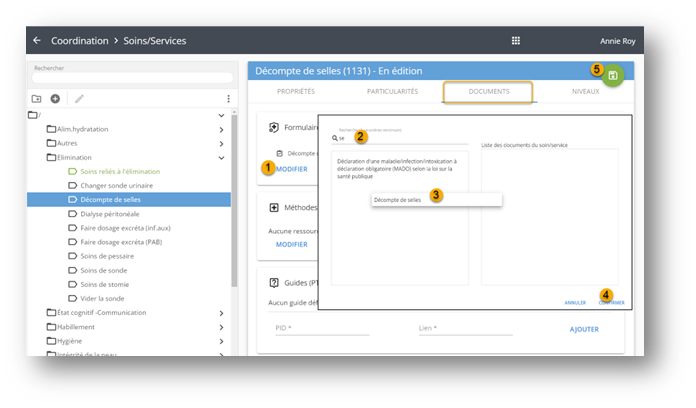Click the pencil edit icon
The width and height of the screenshot is (696, 408).
click(79, 99)
